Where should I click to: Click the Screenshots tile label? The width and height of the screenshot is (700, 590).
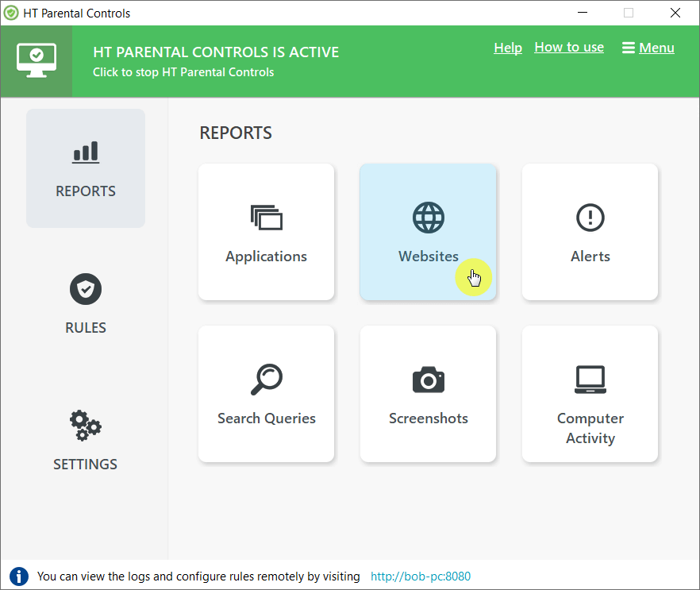tap(428, 418)
